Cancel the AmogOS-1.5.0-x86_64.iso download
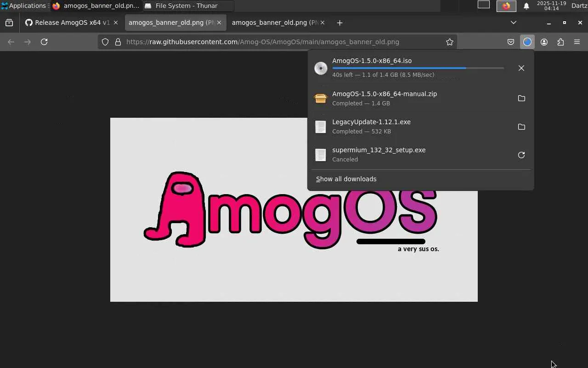588x368 pixels. (x=521, y=68)
